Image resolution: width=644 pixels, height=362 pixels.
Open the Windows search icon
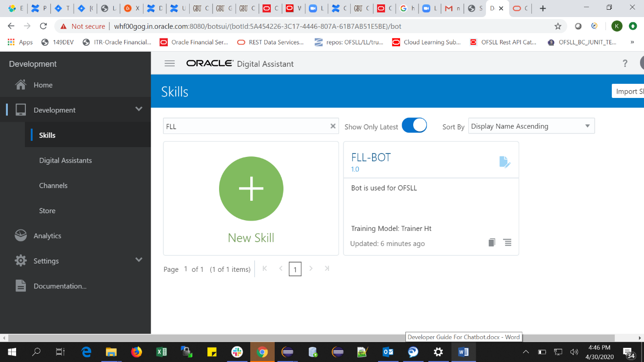[37, 352]
